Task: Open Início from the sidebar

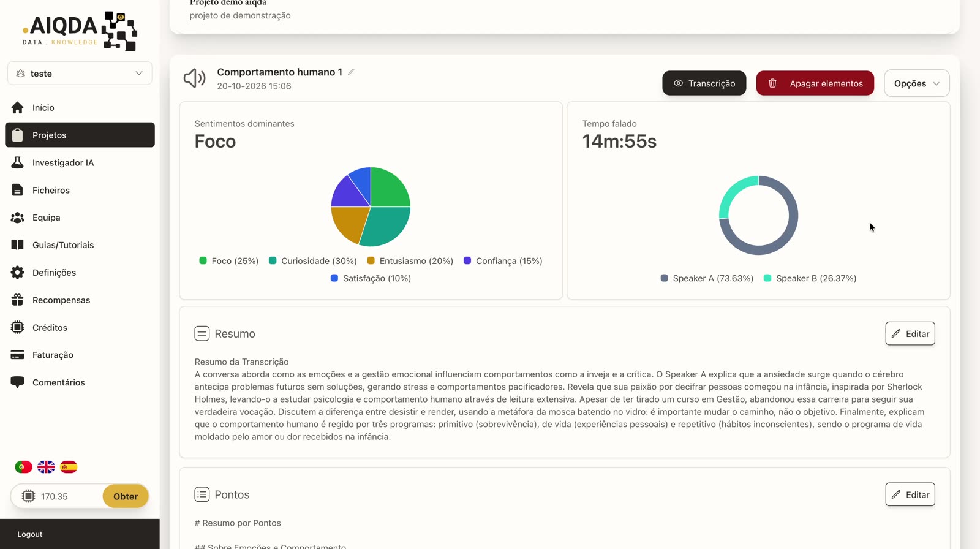Action: click(x=80, y=107)
